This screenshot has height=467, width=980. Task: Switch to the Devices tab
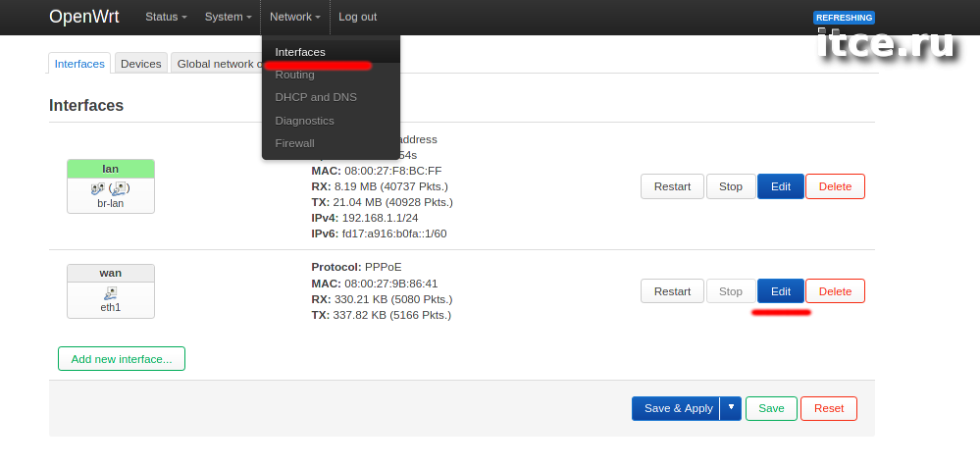point(140,63)
